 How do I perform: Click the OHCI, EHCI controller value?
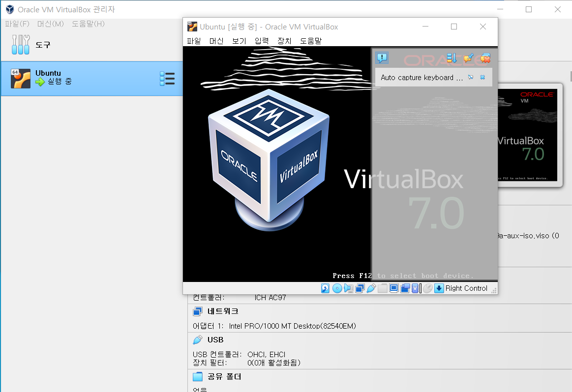(266, 355)
